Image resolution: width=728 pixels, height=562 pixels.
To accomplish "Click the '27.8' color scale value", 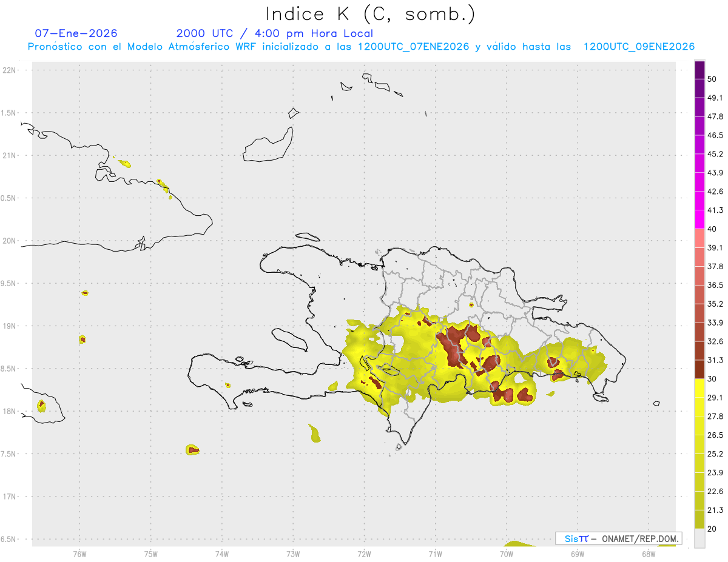I will (x=715, y=416).
